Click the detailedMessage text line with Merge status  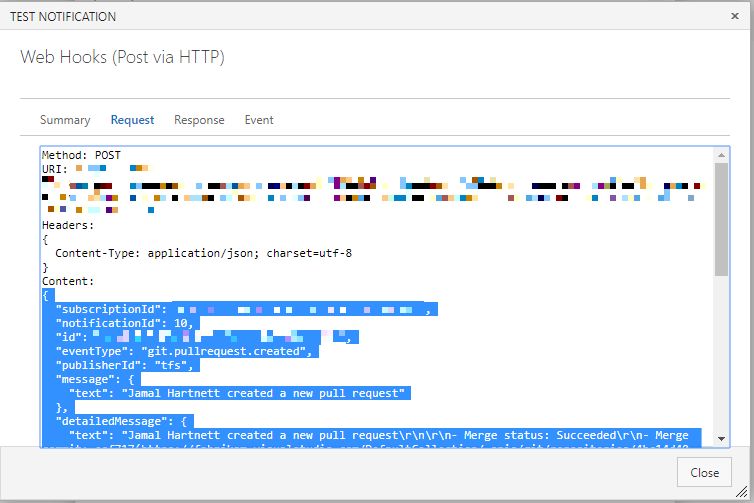[378, 435]
